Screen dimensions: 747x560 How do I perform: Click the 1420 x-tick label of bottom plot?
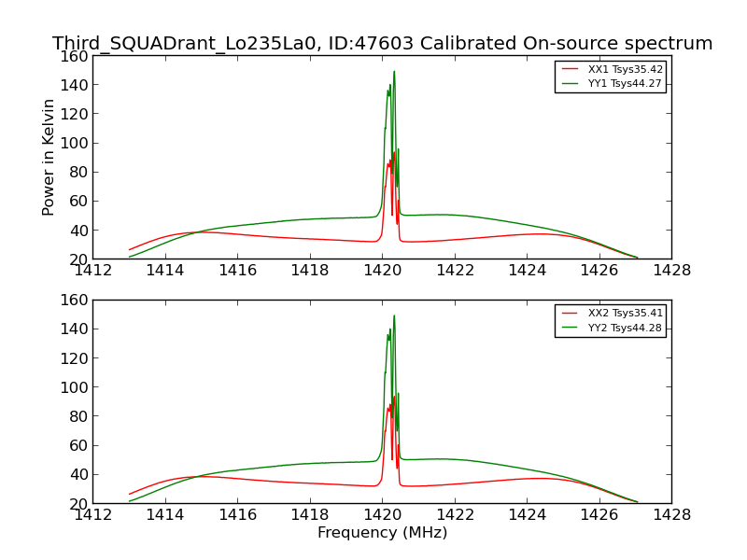(383, 515)
